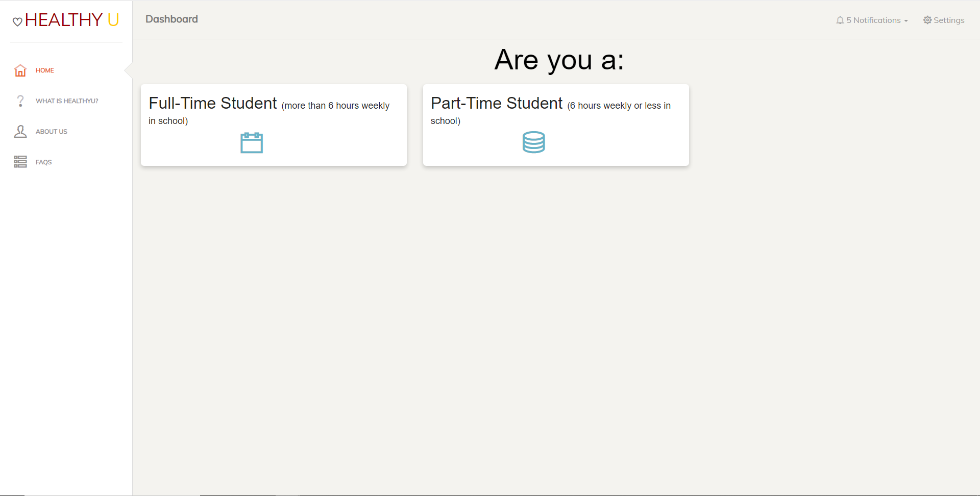
Task: Expand the 5 Notifications dropdown
Action: 873,20
